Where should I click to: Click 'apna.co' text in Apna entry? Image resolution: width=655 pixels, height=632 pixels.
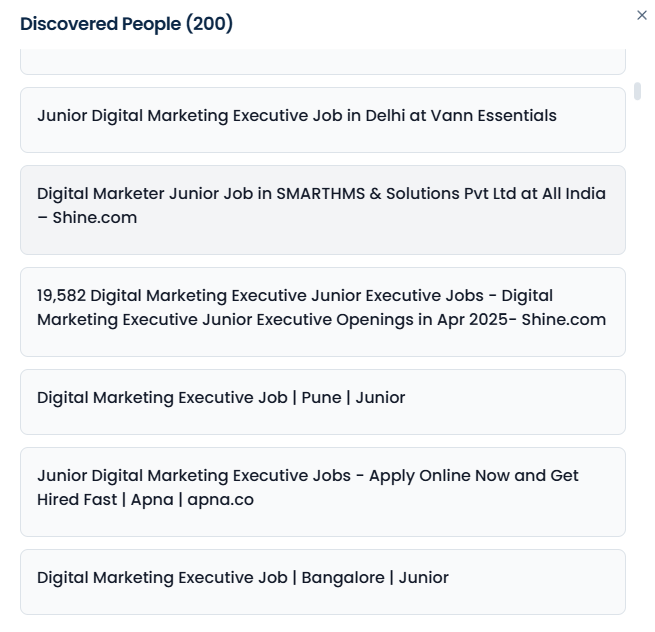tap(221, 500)
